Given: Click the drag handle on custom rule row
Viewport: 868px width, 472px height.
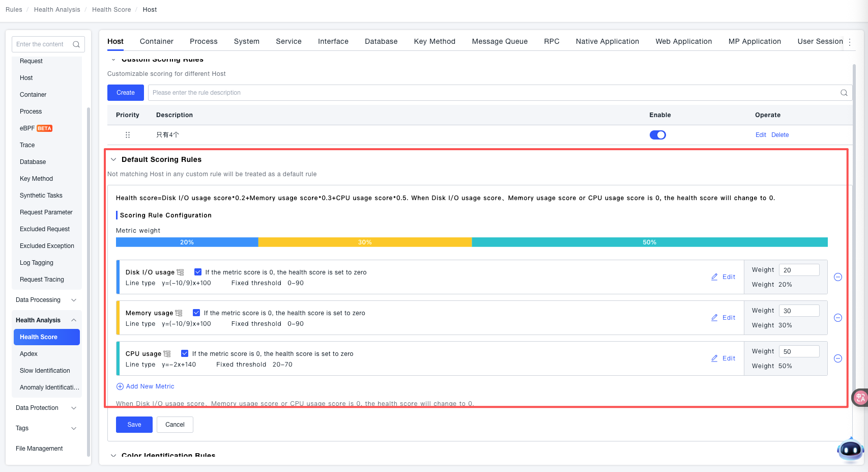Looking at the screenshot, I should tap(128, 135).
